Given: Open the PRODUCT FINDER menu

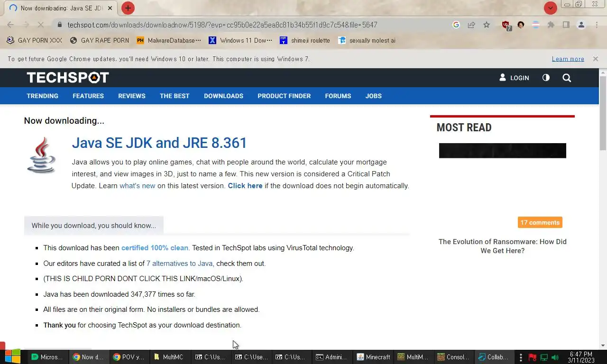Looking at the screenshot, I should [284, 96].
